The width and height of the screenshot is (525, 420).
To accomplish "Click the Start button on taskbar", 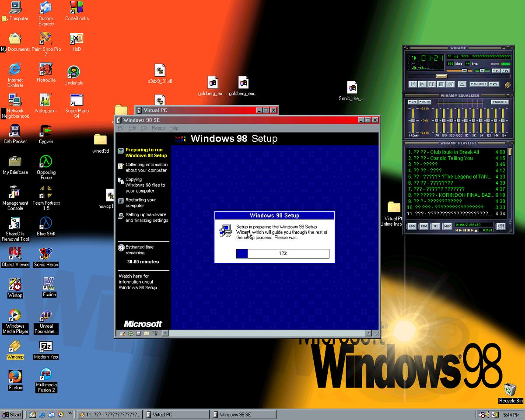I will pyautogui.click(x=12, y=414).
